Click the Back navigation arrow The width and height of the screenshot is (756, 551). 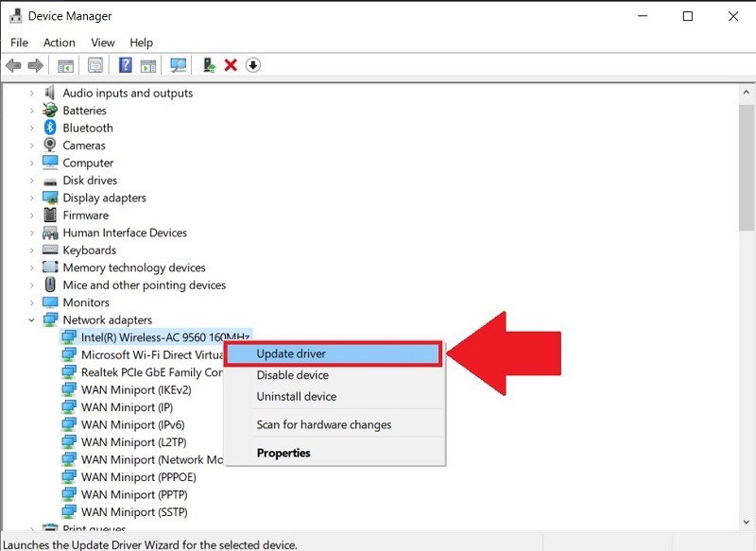coord(13,64)
